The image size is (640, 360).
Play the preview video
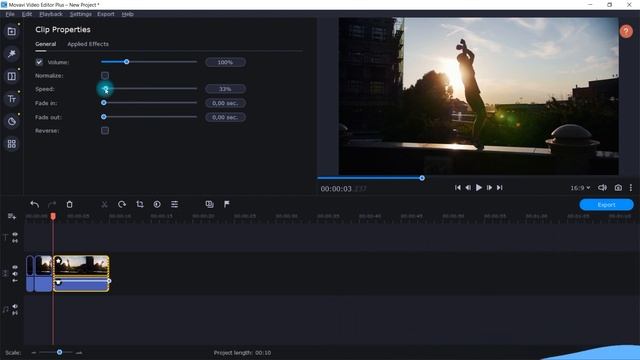pyautogui.click(x=479, y=188)
